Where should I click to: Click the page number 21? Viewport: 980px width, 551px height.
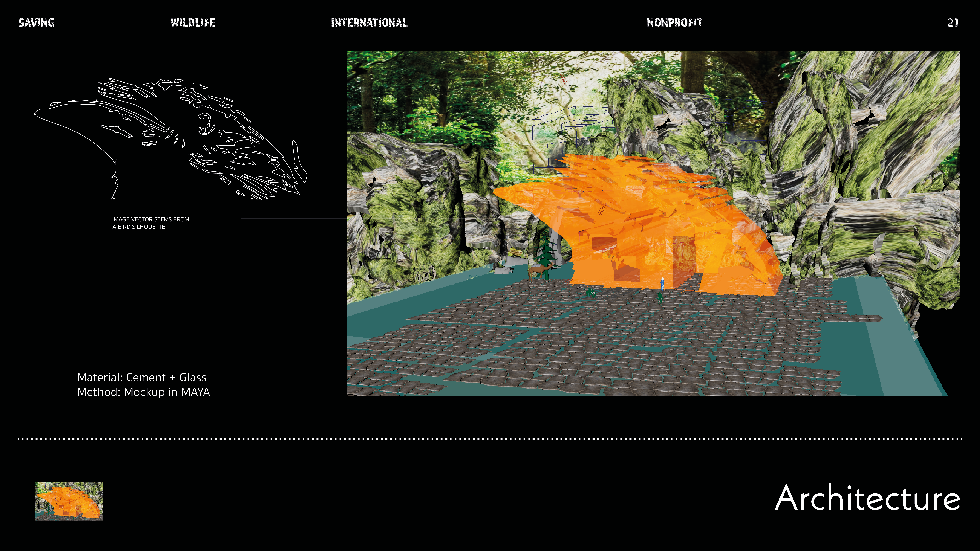coord(953,23)
